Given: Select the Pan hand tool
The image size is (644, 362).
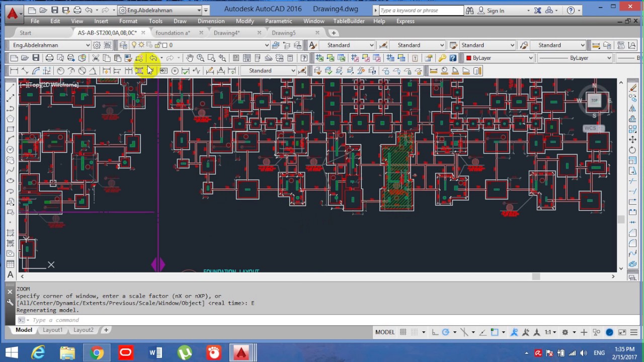Looking at the screenshot, I should click(x=190, y=58).
